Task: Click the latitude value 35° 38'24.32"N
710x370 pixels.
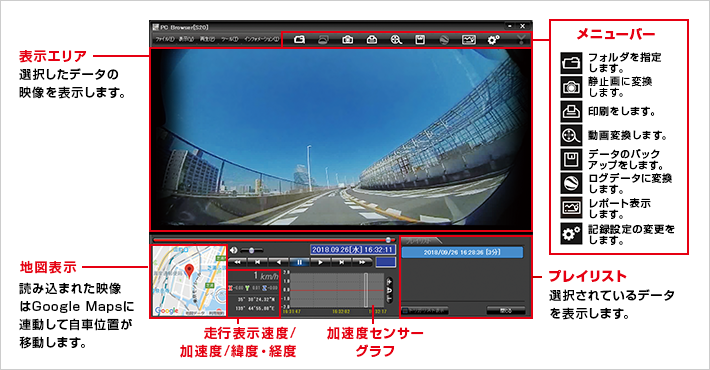Action: tap(255, 299)
